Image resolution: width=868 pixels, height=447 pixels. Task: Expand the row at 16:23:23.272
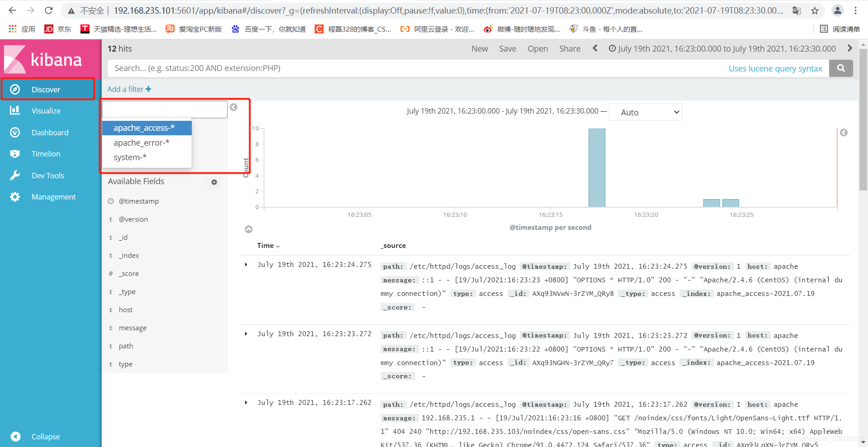(246, 334)
